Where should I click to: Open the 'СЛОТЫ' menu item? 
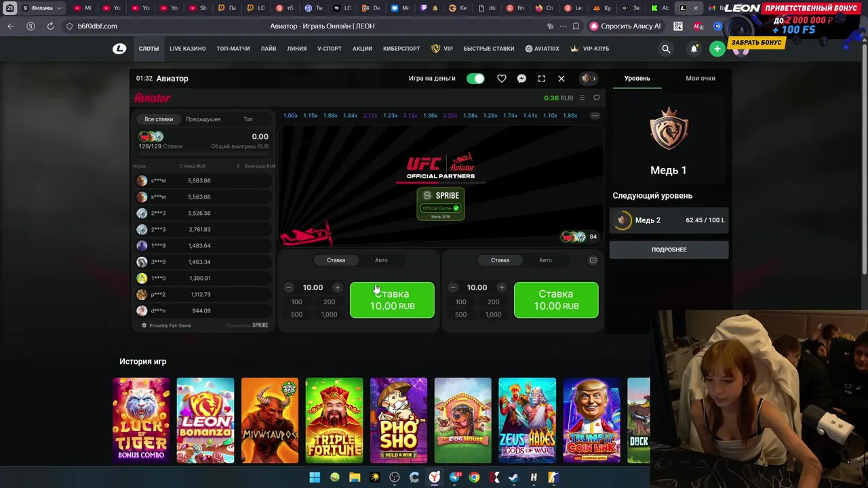[149, 49]
